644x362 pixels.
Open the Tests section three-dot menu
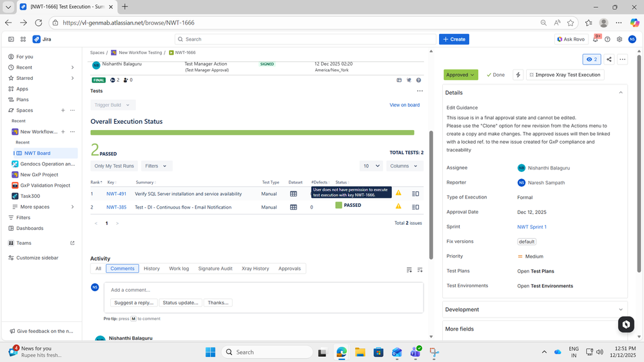pyautogui.click(x=420, y=91)
